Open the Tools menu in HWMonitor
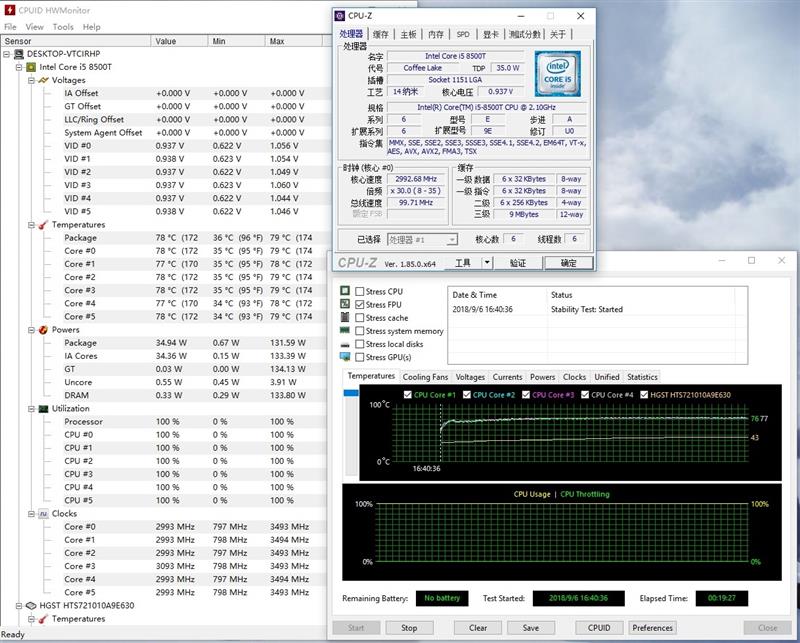 click(63, 27)
